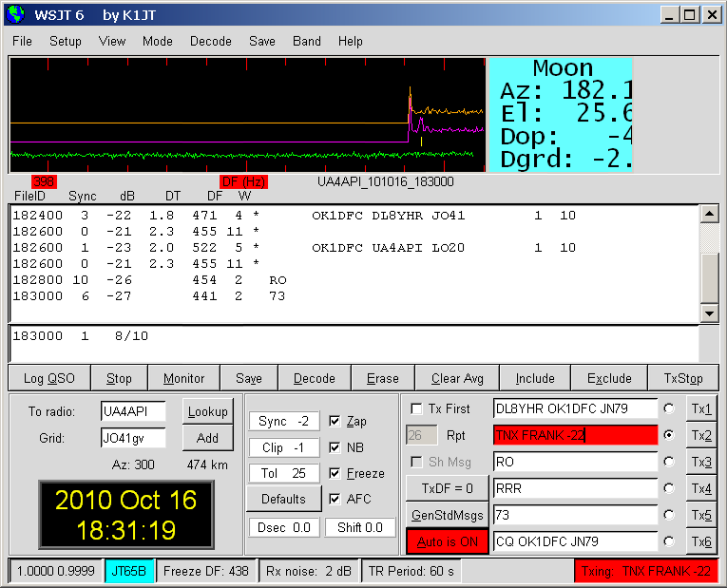727x588 pixels.
Task: Click the To radio callsign field
Action: tap(133, 411)
